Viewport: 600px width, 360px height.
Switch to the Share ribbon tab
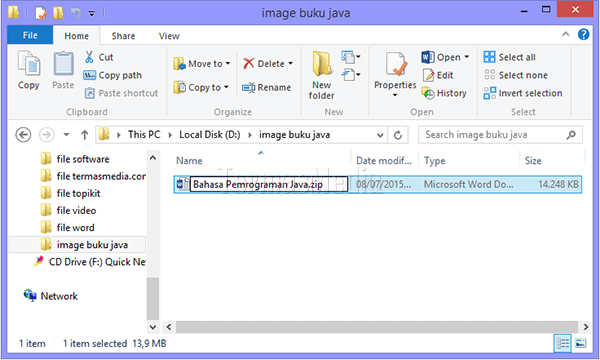pyautogui.click(x=123, y=36)
